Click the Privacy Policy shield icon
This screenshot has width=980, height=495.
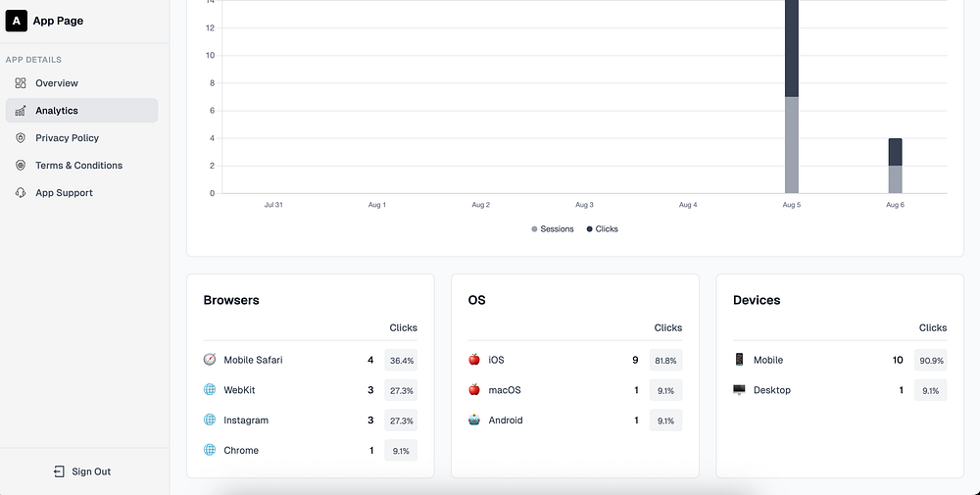[x=21, y=138]
